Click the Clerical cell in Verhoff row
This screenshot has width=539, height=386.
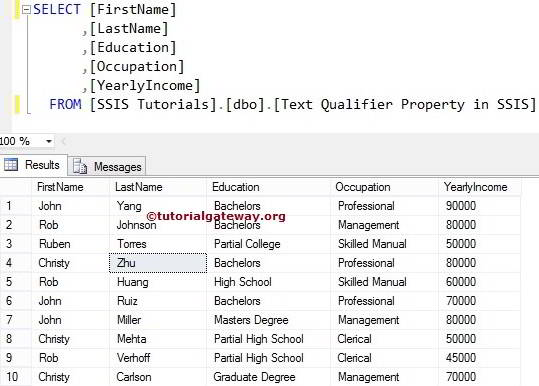(384, 358)
